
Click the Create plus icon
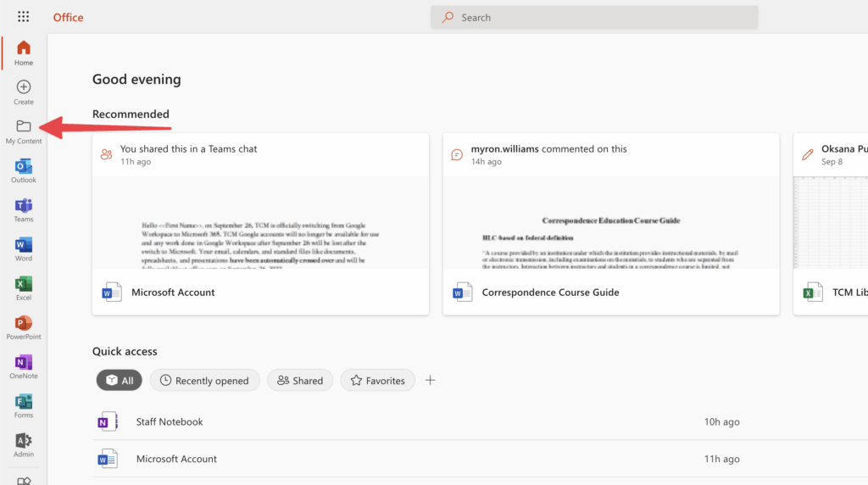24,92
